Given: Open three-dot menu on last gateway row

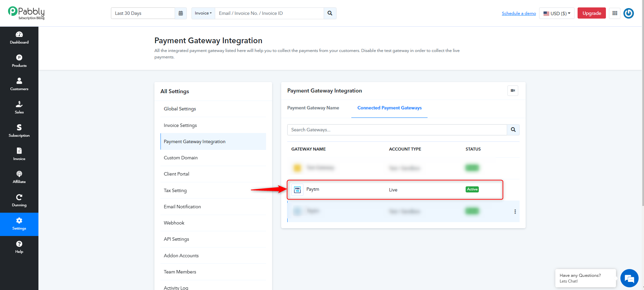Looking at the screenshot, I should [x=515, y=212].
